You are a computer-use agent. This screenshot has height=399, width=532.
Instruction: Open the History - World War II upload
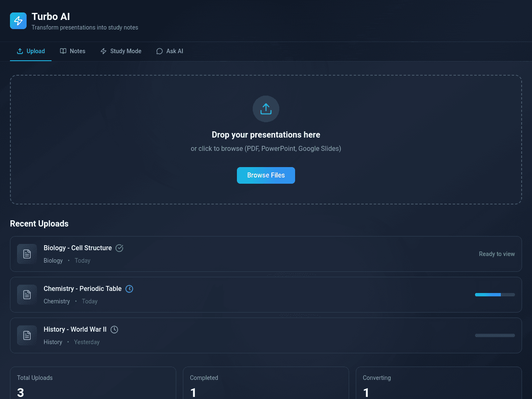(x=266, y=335)
